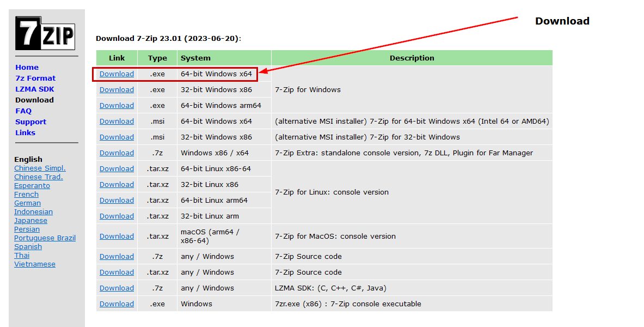Download the 32-bit Windows x86 .exe
Image resolution: width=644 pixels, height=327 pixels.
pyautogui.click(x=116, y=90)
